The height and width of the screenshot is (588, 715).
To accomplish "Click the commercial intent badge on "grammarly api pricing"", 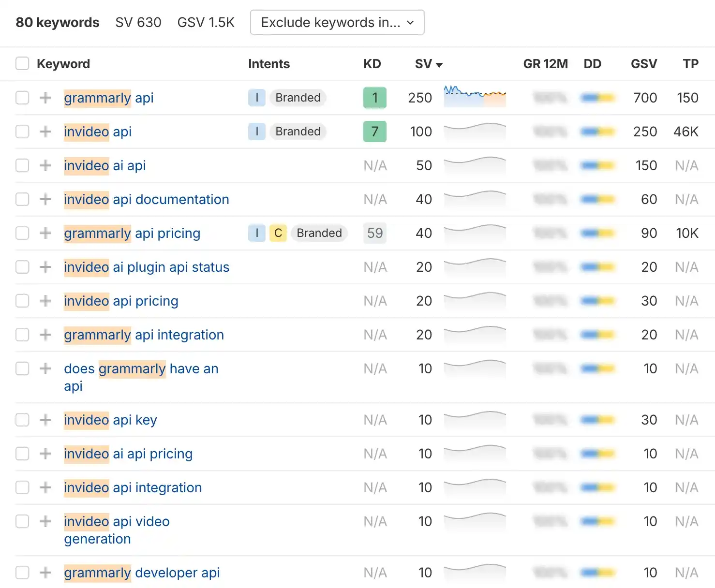I will point(278,233).
